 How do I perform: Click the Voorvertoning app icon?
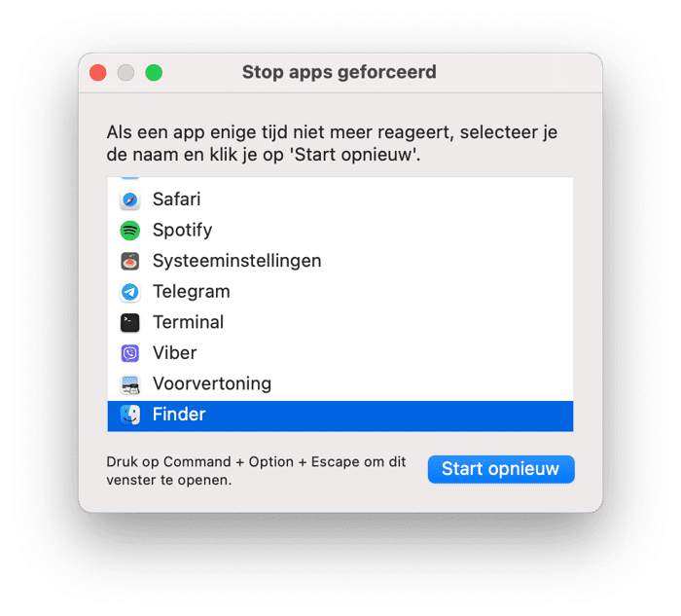coord(129,384)
